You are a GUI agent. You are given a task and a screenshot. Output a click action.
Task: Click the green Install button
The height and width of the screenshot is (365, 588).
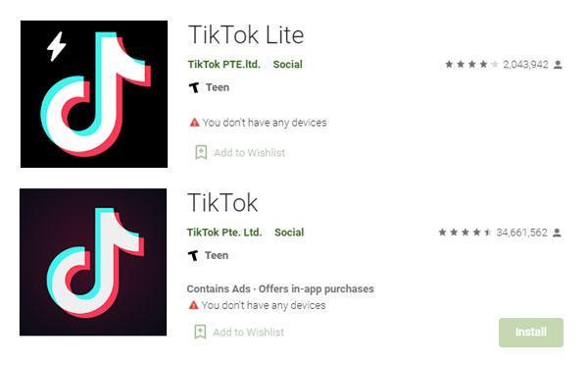[x=531, y=333]
